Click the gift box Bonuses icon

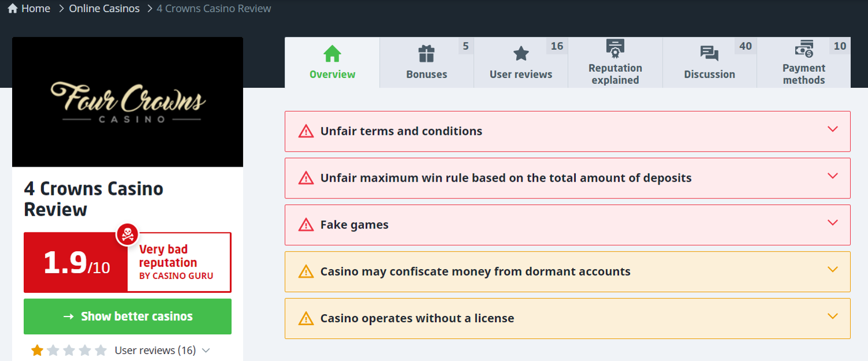[x=426, y=54]
